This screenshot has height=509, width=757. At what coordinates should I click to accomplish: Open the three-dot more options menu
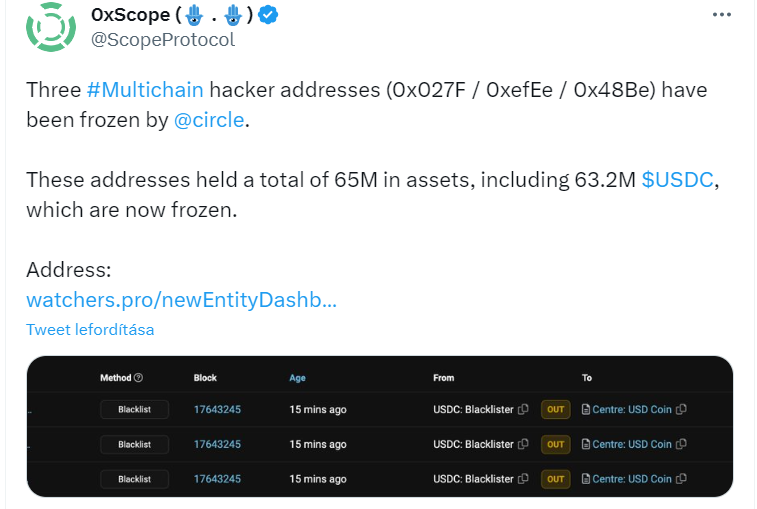pos(721,15)
